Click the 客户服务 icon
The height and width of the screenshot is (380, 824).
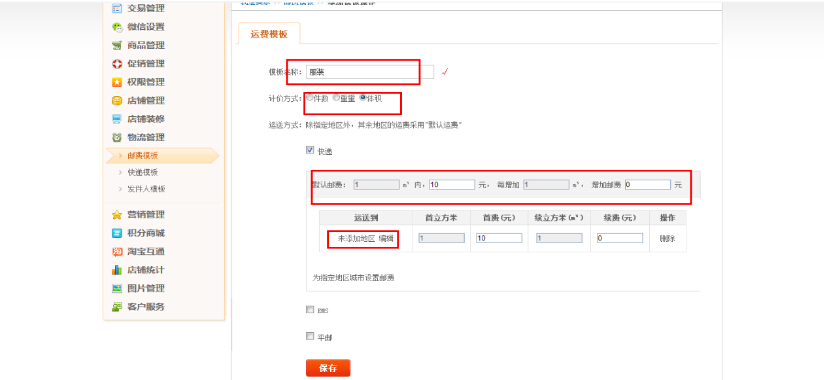[117, 306]
